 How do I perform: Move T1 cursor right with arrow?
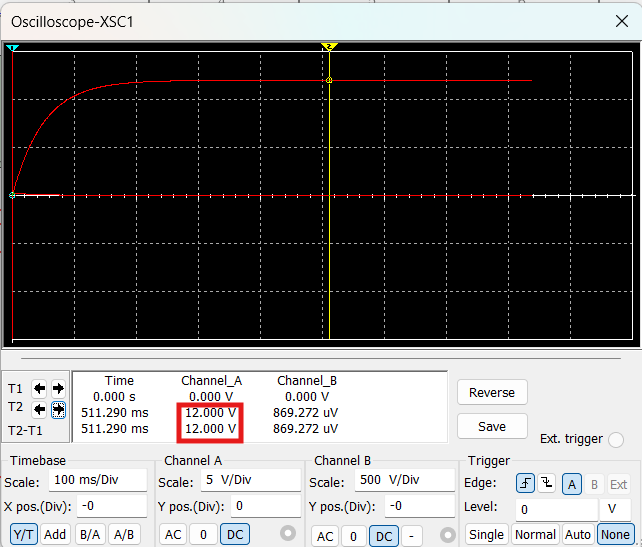pyautogui.click(x=58, y=389)
